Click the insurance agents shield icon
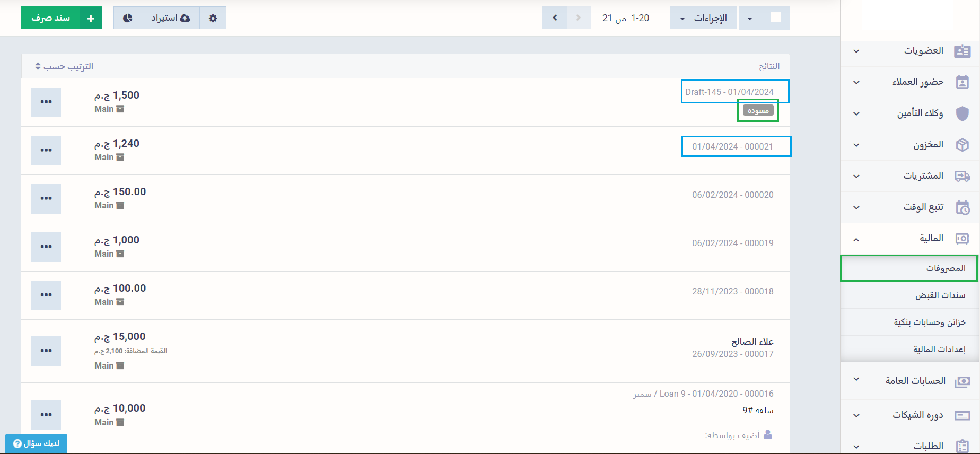Viewport: 980px width, 454px height. [962, 113]
